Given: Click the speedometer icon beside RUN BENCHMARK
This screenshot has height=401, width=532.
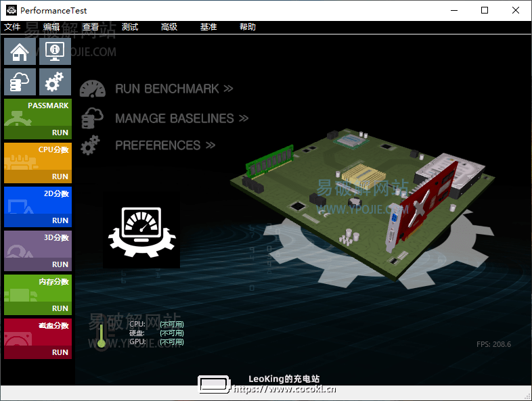Looking at the screenshot, I should tap(93, 89).
